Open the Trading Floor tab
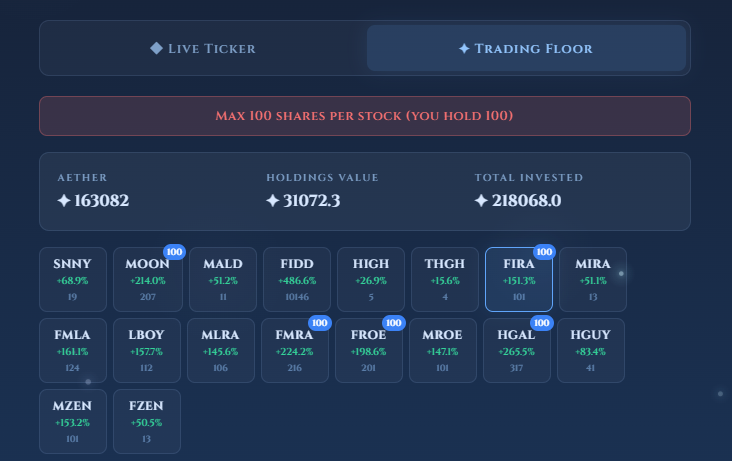Screen dimensions: 732x461 tap(526, 48)
